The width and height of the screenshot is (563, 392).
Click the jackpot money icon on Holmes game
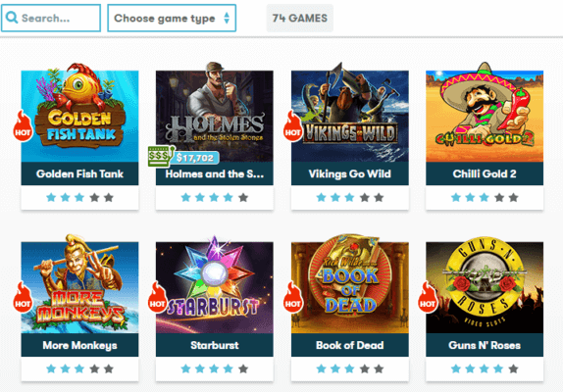pos(160,156)
